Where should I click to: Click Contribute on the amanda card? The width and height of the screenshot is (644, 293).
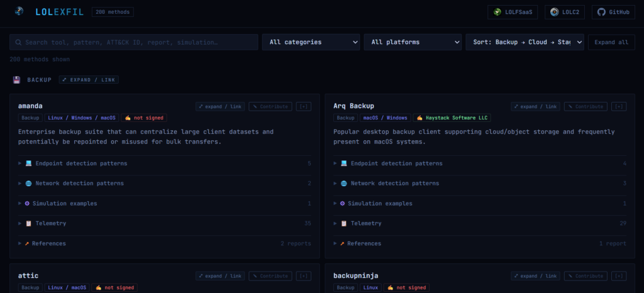point(270,106)
